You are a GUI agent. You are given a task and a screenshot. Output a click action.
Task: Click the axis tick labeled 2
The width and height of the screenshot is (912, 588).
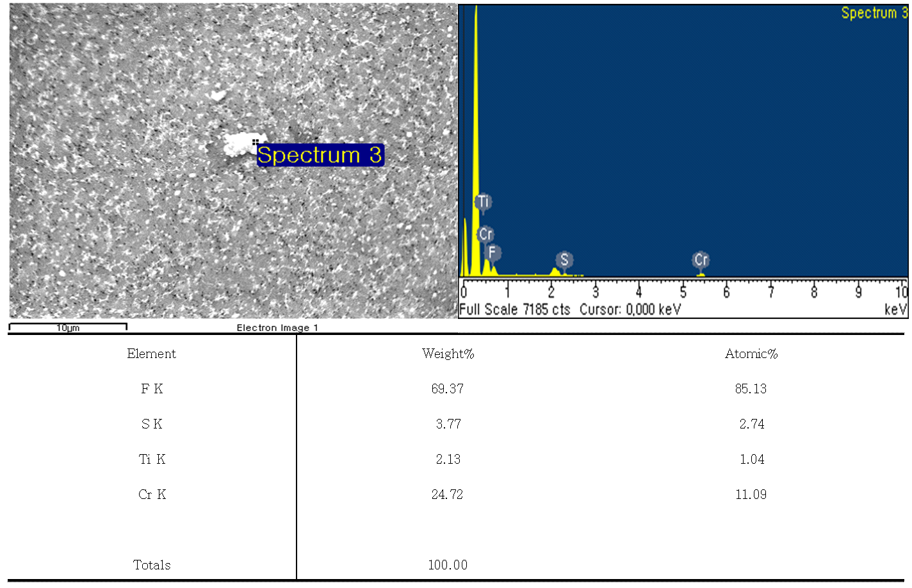click(x=551, y=292)
